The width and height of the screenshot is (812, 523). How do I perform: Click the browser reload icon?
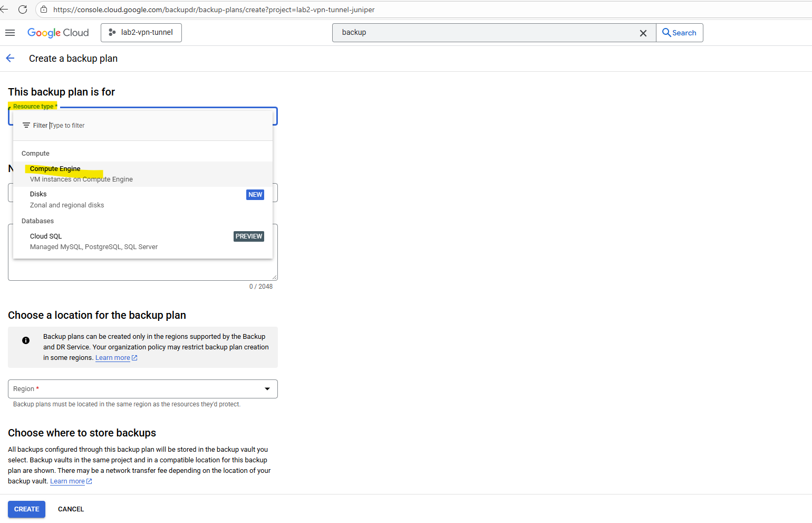(x=23, y=9)
